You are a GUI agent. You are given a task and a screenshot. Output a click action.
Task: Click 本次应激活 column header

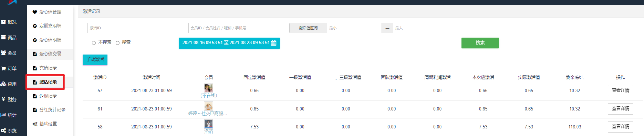point(483,77)
